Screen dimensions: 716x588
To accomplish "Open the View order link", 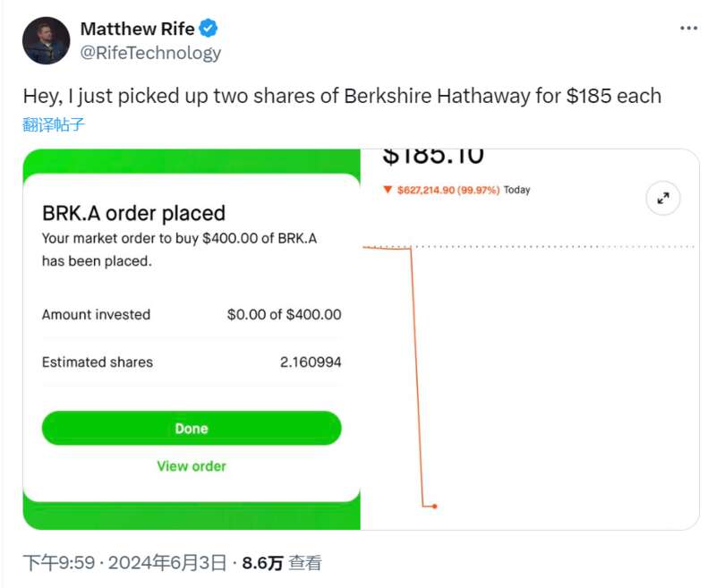I will [192, 466].
